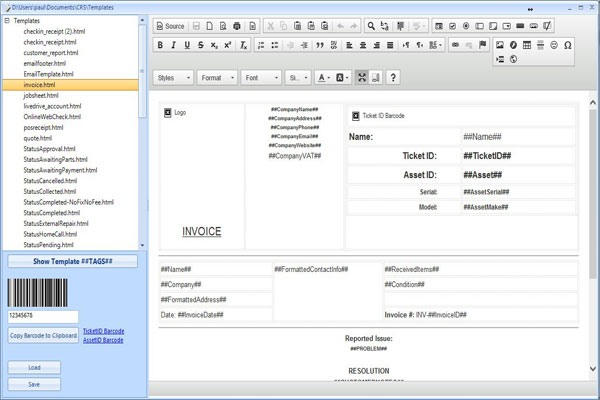Toggle the Source view button
Screen dimensions: 600x400
point(170,26)
